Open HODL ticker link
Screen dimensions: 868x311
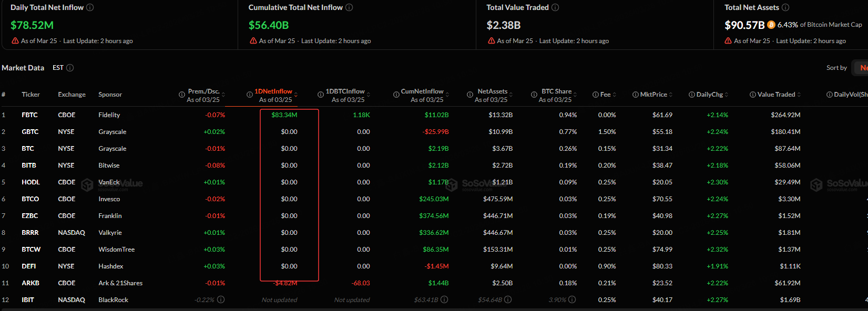coord(30,182)
